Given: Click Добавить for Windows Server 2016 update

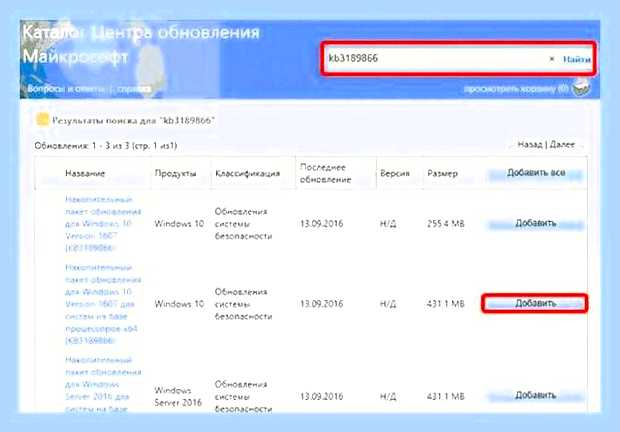Looking at the screenshot, I should [x=536, y=395].
